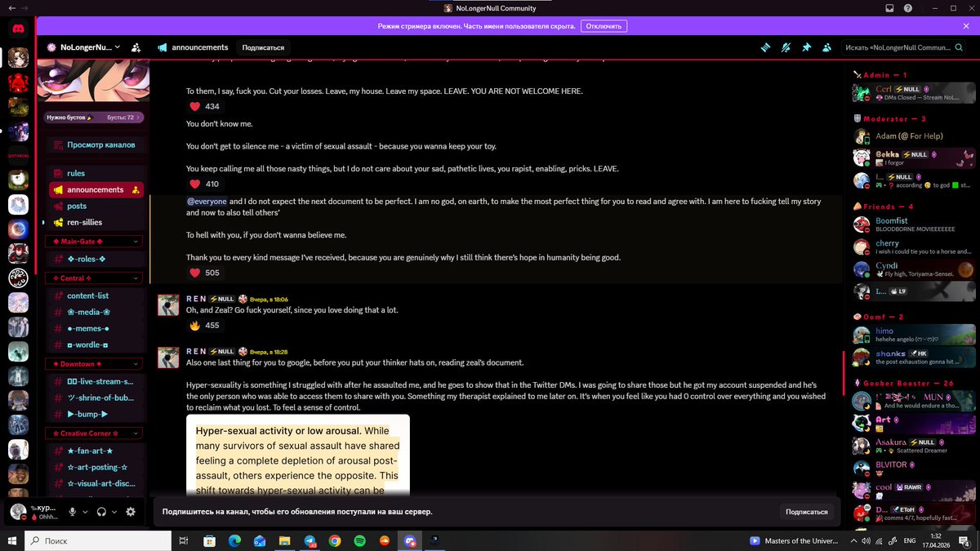This screenshot has width=980, height=551.
Task: Open the memes channel
Action: click(x=95, y=328)
